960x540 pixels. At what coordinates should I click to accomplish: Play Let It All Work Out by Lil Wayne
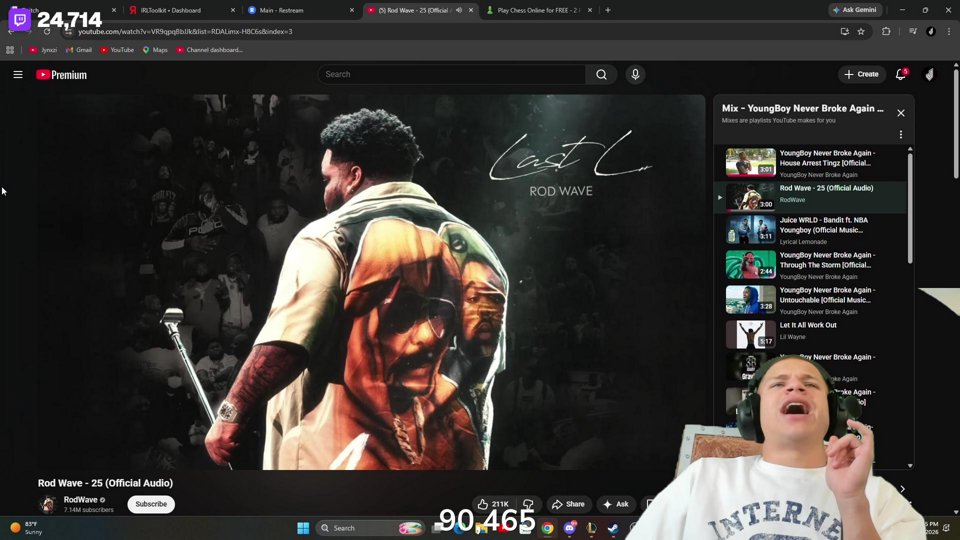811,334
